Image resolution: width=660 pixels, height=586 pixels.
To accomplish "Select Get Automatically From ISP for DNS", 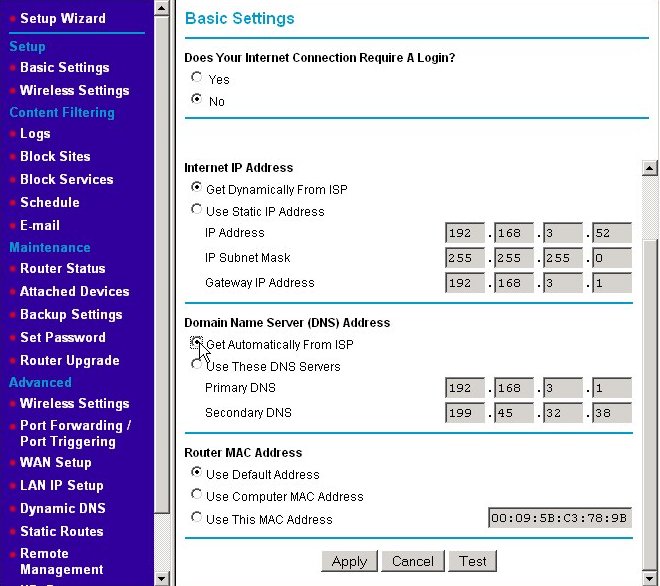I will pos(196,342).
